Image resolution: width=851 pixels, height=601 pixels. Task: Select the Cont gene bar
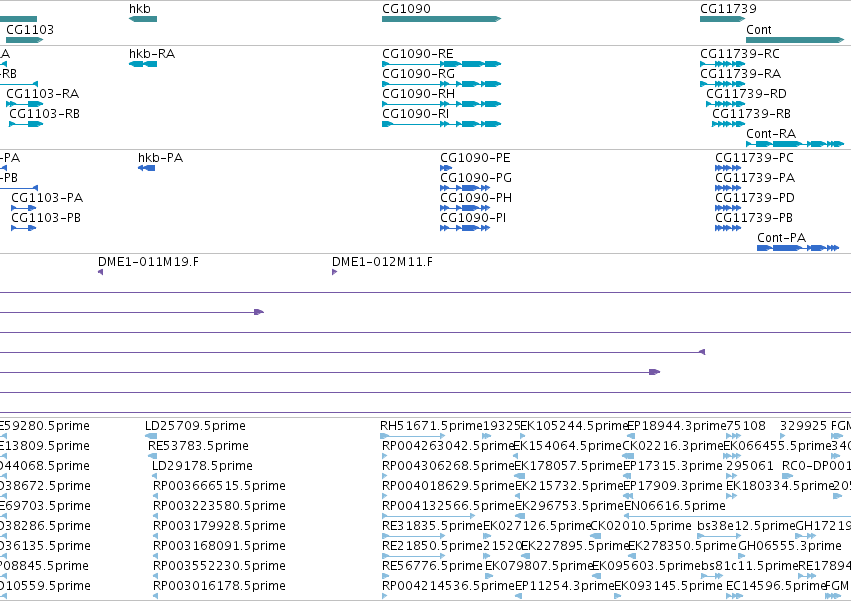(795, 40)
